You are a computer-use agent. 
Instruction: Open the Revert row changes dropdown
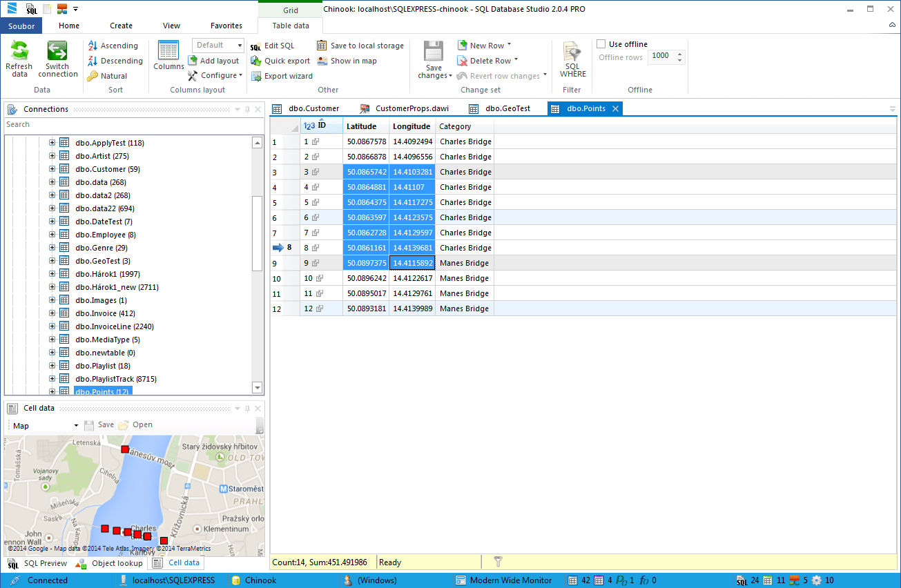pos(545,76)
